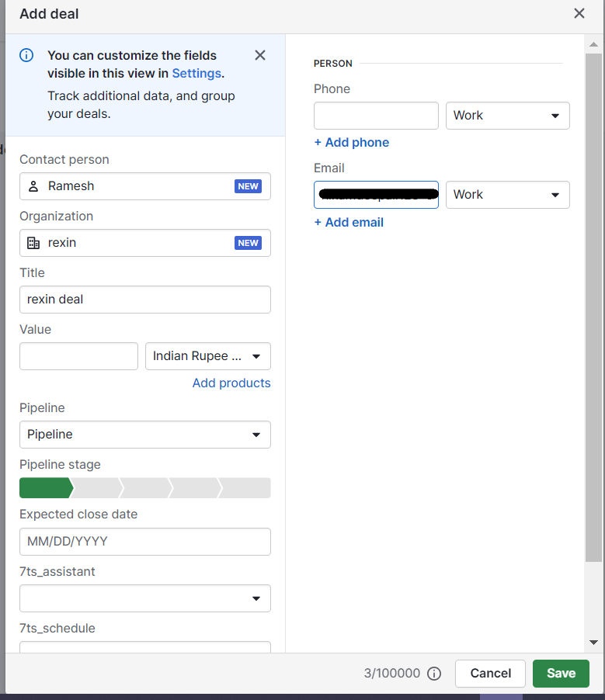Open the Email type Work dropdown
Screen dimensions: 605x700
tap(507, 195)
